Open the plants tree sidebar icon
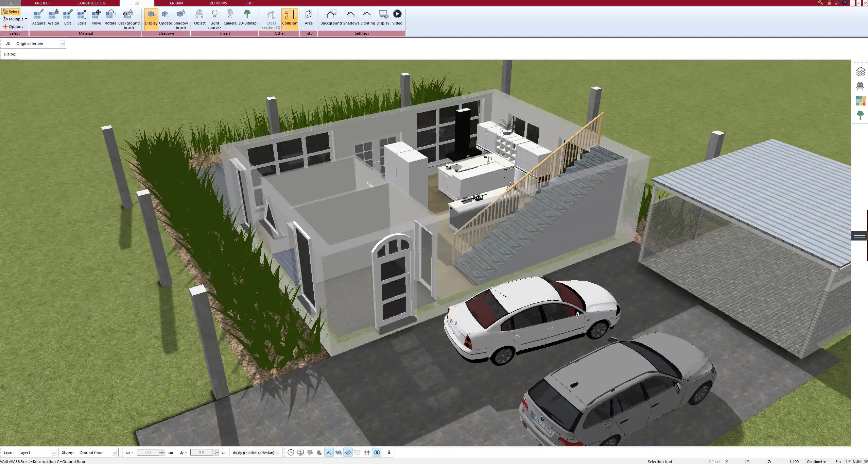Viewport: 868px width, 464px height. (860, 115)
